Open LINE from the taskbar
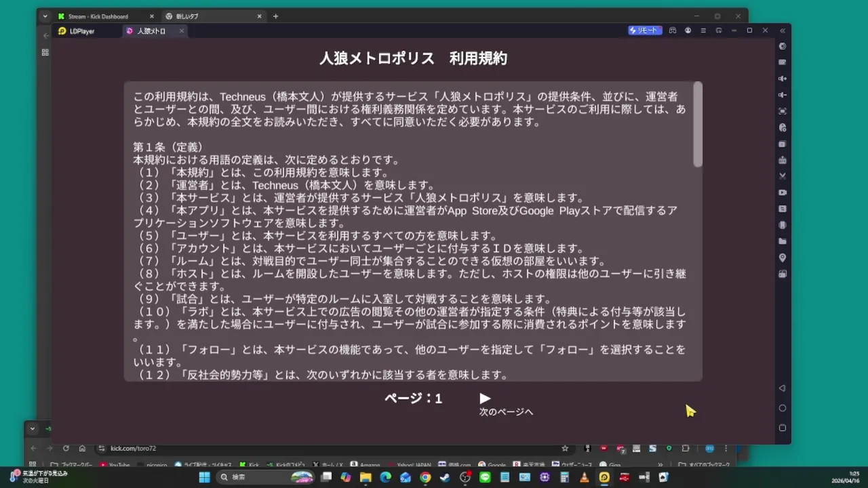This screenshot has width=868, height=488. click(x=485, y=477)
